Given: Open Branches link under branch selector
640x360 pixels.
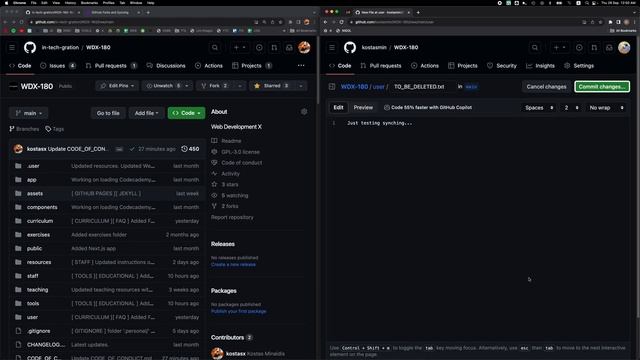Looking at the screenshot, I should pyautogui.click(x=24, y=129).
